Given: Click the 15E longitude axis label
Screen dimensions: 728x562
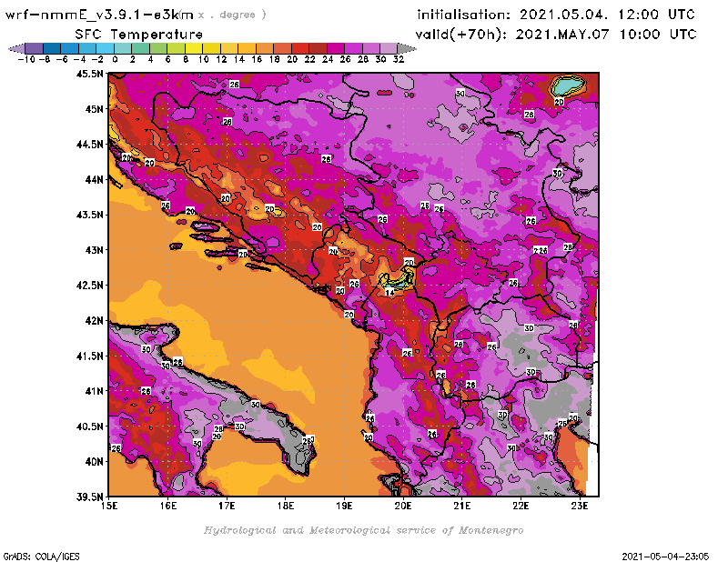Looking at the screenshot, I should (x=111, y=505).
